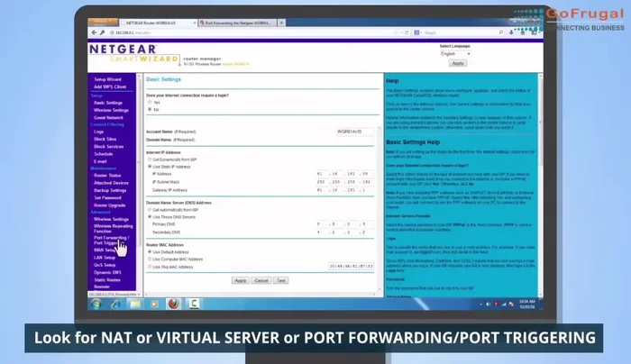Viewport: 631px width, 364px height.
Task: Click the Router MAC address input field
Action: click(352, 267)
